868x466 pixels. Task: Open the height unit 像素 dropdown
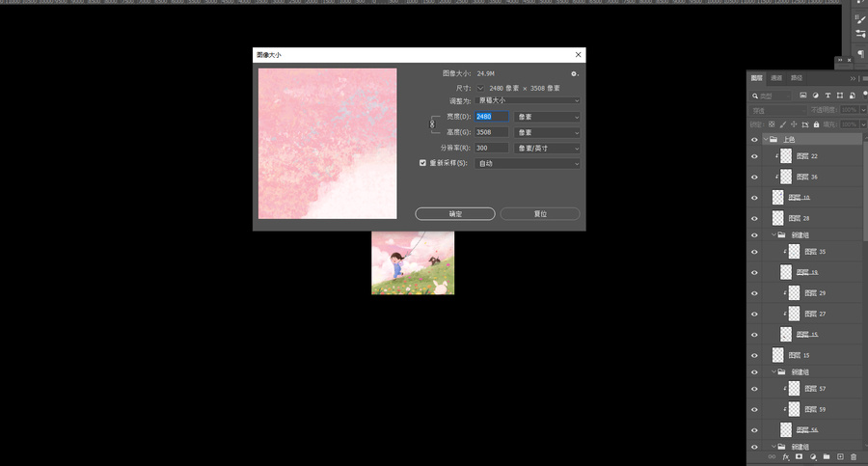tap(547, 132)
